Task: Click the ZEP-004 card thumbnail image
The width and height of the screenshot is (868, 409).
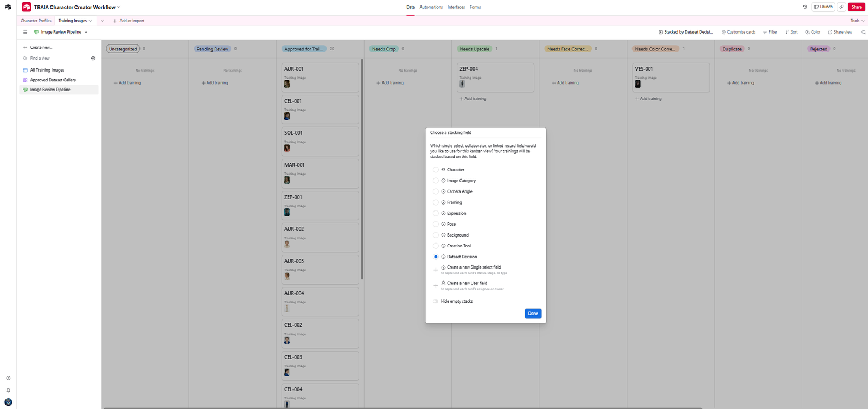Action: tap(462, 84)
